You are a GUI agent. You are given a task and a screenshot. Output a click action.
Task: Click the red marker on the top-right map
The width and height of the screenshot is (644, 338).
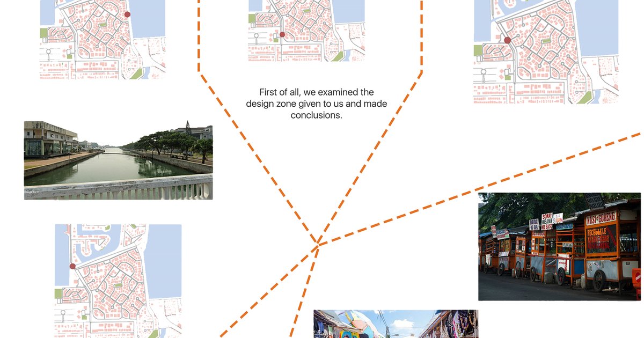pyautogui.click(x=507, y=40)
